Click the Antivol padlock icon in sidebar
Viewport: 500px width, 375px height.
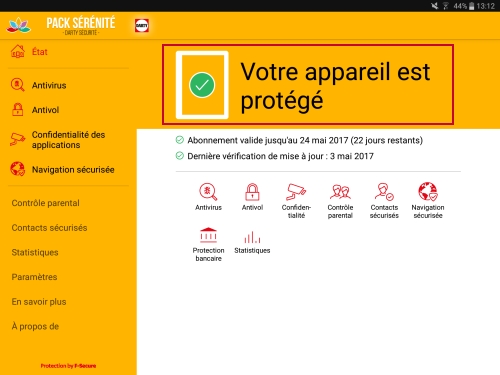point(18,109)
